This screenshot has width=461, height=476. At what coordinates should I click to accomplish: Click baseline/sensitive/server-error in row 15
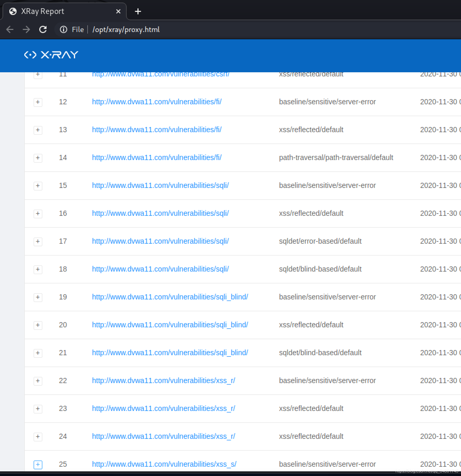pyautogui.click(x=327, y=185)
